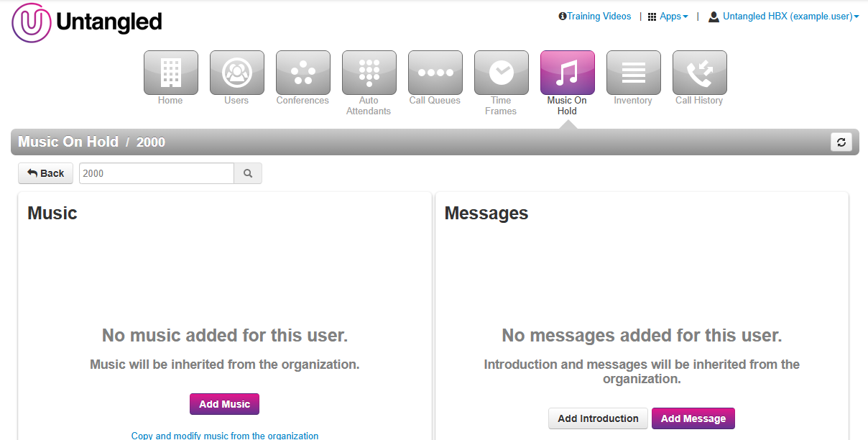Click the refresh icon in the header bar
The height and width of the screenshot is (440, 868).
tap(841, 142)
